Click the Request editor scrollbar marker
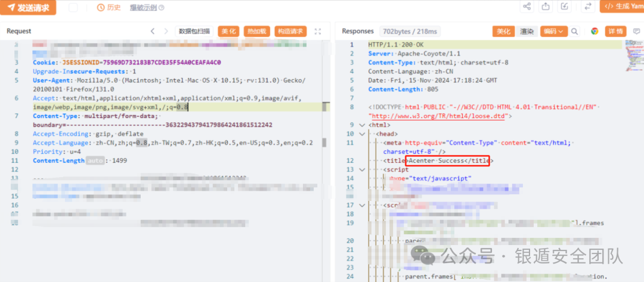 [326, 107]
